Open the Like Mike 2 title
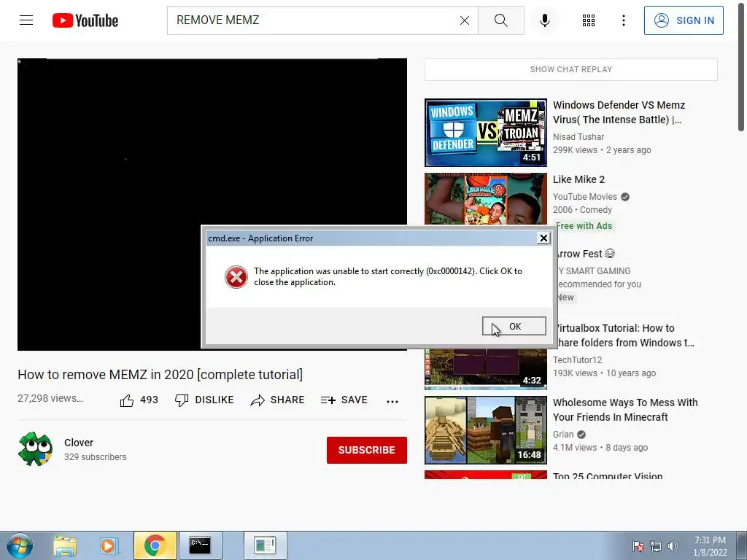 click(x=578, y=179)
